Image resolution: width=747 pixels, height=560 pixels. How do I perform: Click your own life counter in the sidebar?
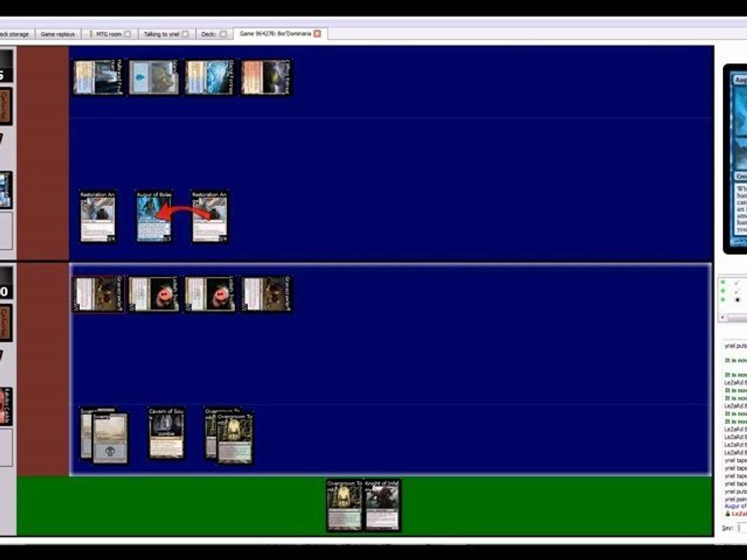(6, 283)
